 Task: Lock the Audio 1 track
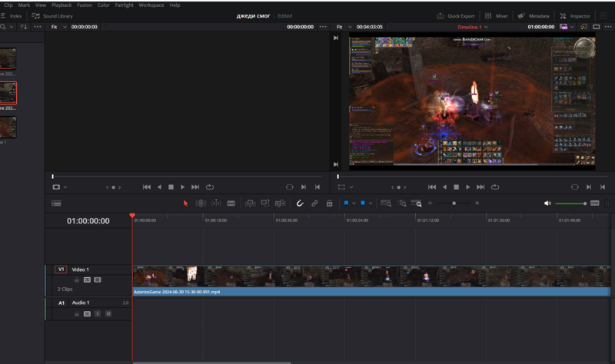pyautogui.click(x=77, y=314)
